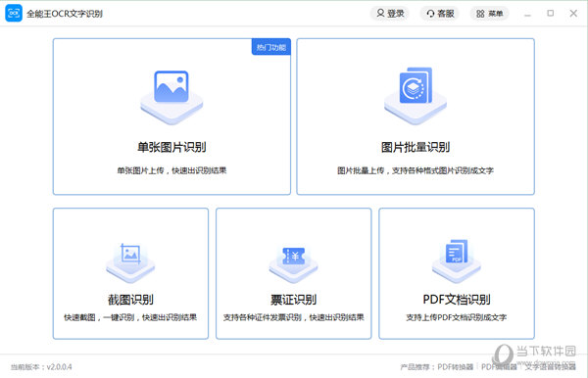588x378 pixels.
Task: Click the PDF文档识别 title
Action: point(457,300)
